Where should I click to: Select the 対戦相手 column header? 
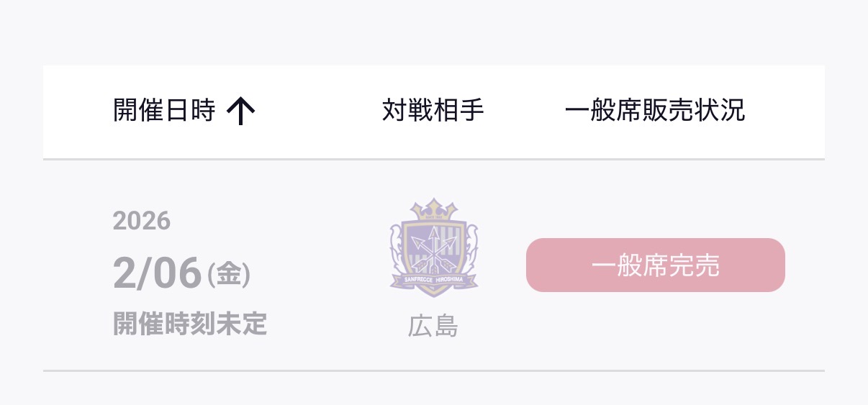[x=433, y=111]
